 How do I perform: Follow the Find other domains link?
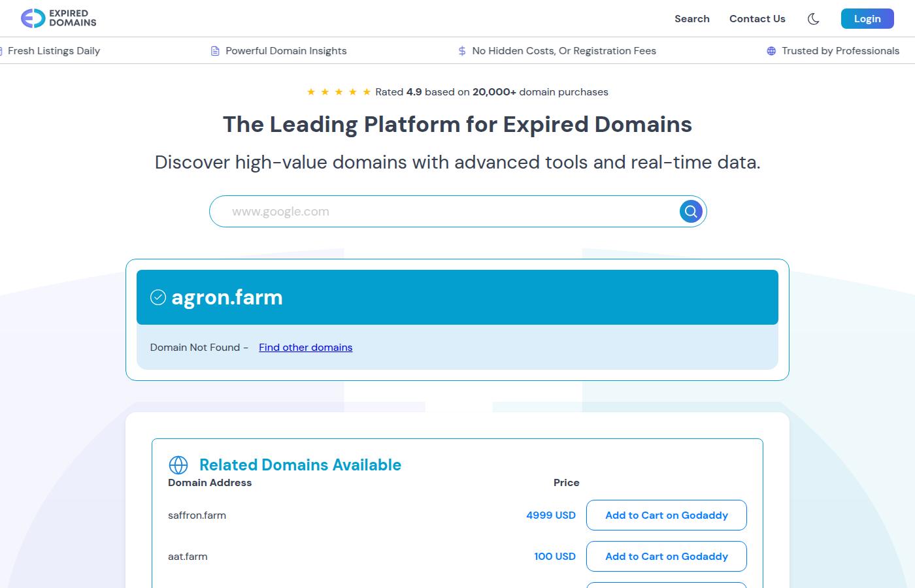[305, 348]
